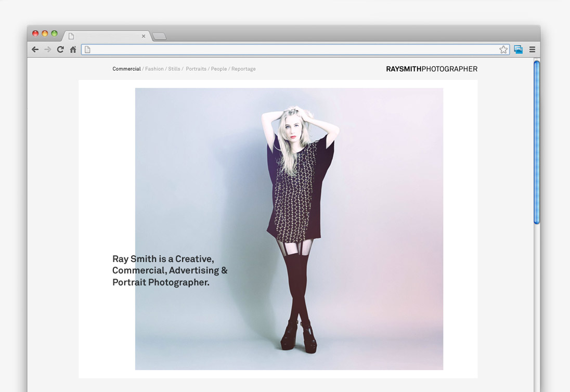Focus the URL address bar
The image size is (570, 392).
(x=291, y=49)
